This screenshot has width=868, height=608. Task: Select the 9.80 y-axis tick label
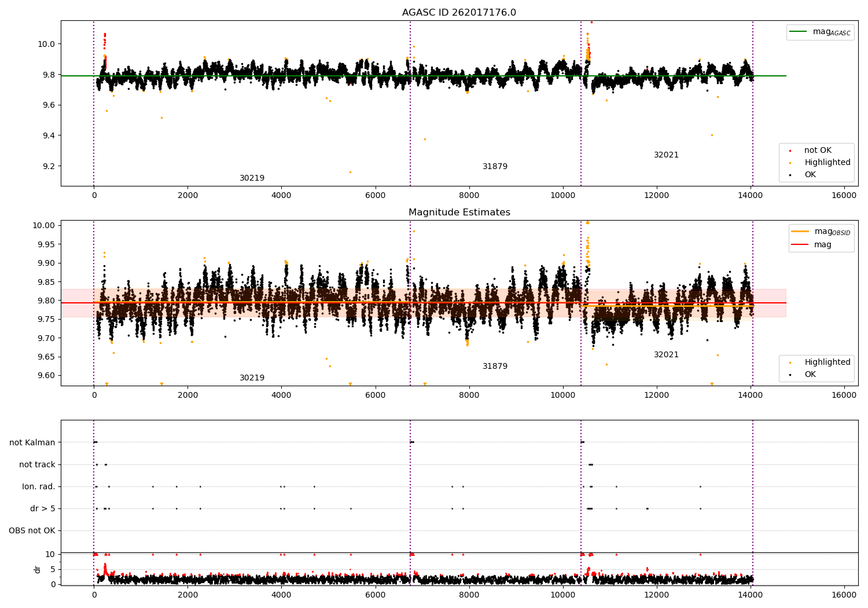47,301
